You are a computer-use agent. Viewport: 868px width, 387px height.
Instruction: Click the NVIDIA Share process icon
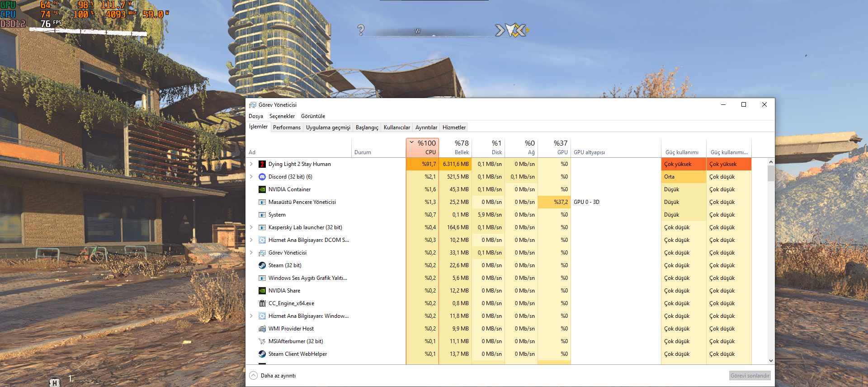[x=262, y=291]
